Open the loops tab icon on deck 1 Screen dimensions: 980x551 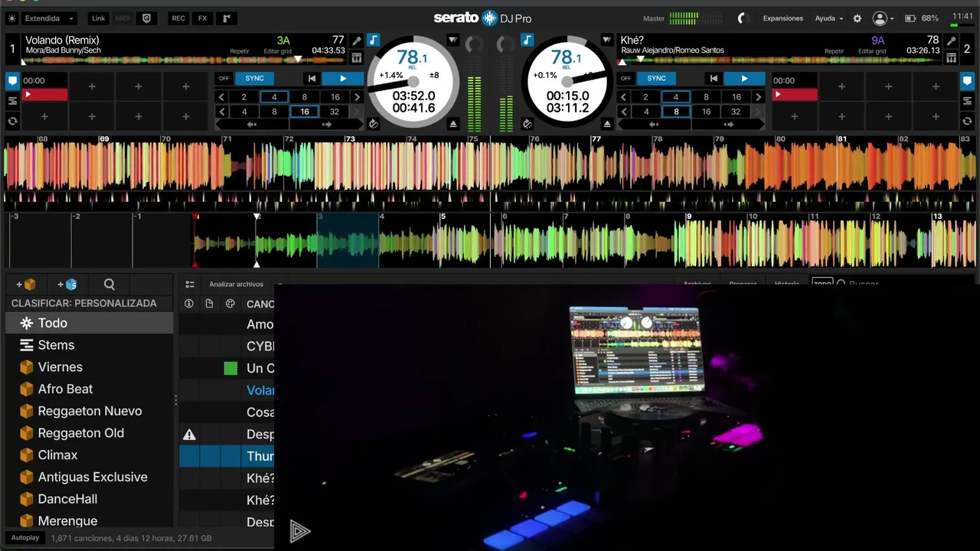click(12, 121)
